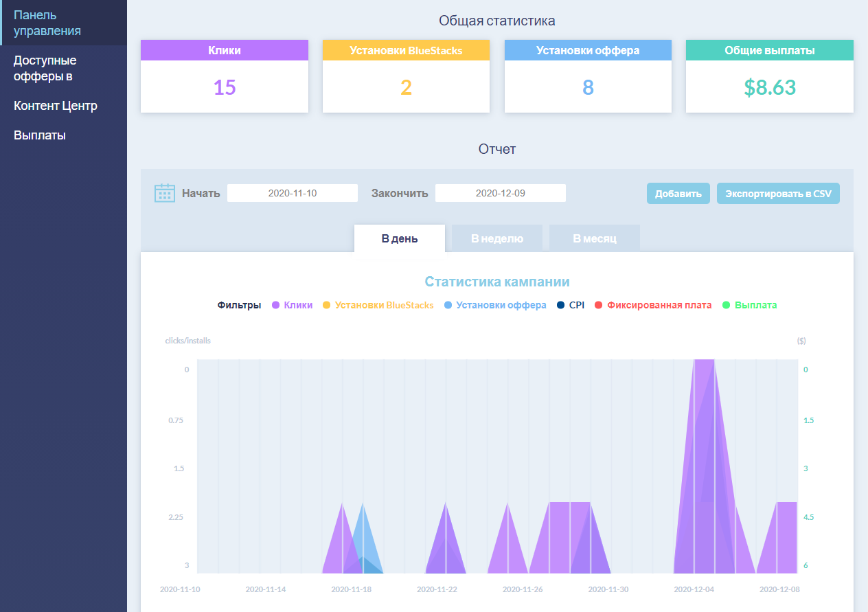Click the 2020-11-30 x-axis label
Viewport: 868px width, 612px height.
(x=608, y=589)
